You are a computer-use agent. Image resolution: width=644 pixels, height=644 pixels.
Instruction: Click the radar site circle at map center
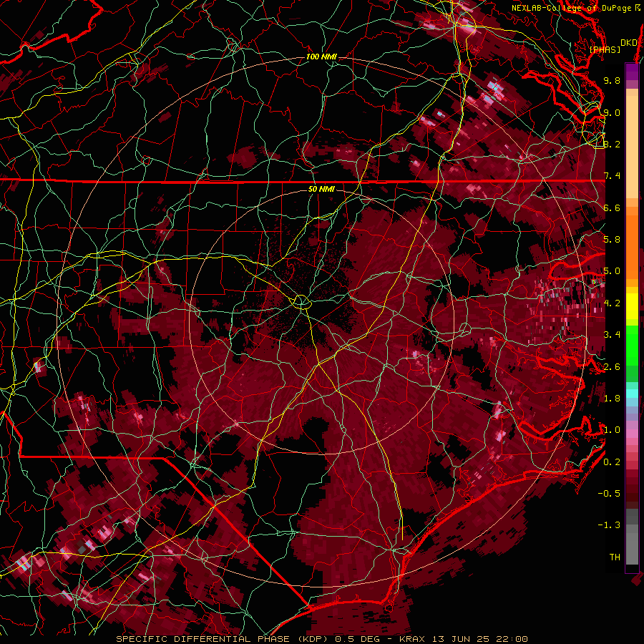(301, 302)
